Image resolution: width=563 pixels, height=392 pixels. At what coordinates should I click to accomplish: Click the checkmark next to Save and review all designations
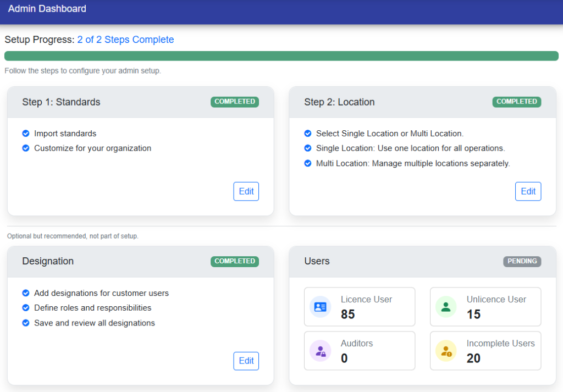pyautogui.click(x=25, y=323)
